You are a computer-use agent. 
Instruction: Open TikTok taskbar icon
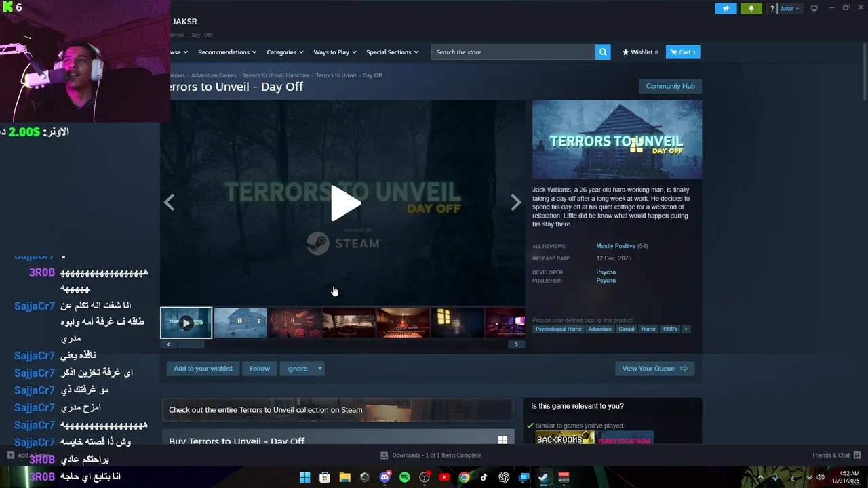coord(484,477)
